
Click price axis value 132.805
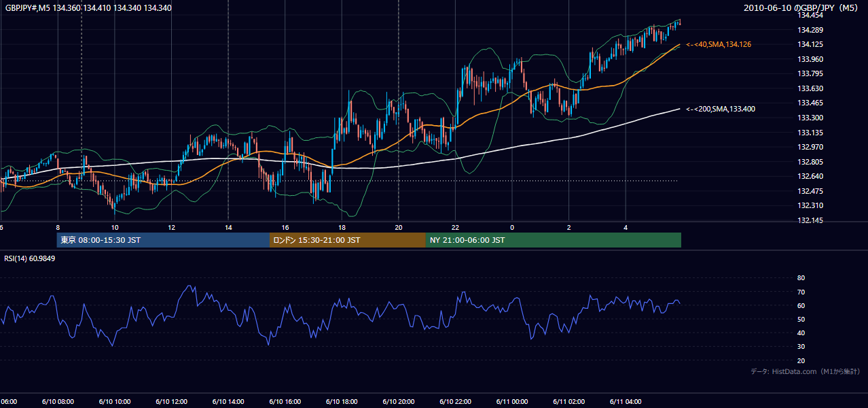tap(810, 162)
